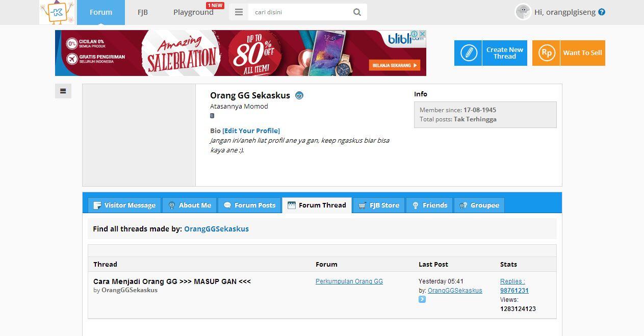
Task: Switch to the FJB Store tab
Action: [x=379, y=205]
